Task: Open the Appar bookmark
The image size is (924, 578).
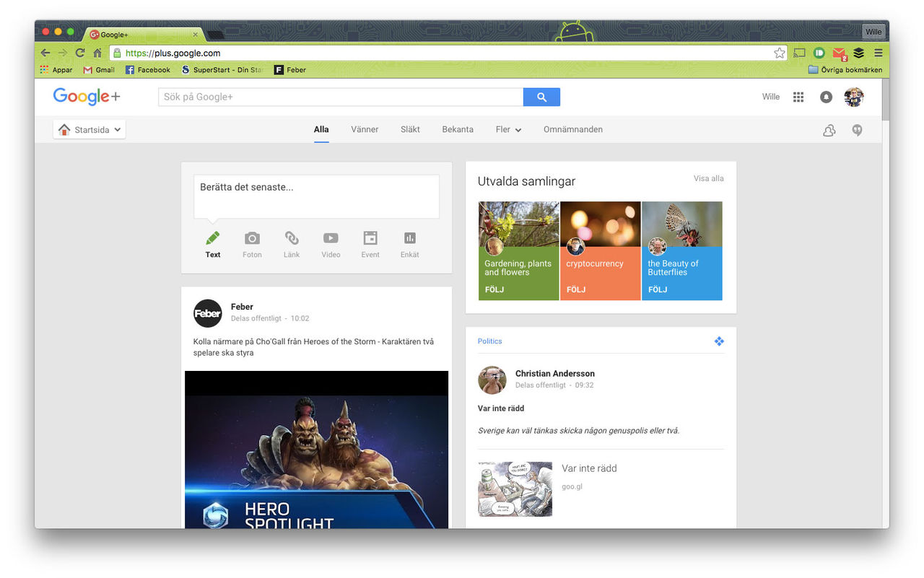Action: pos(56,70)
